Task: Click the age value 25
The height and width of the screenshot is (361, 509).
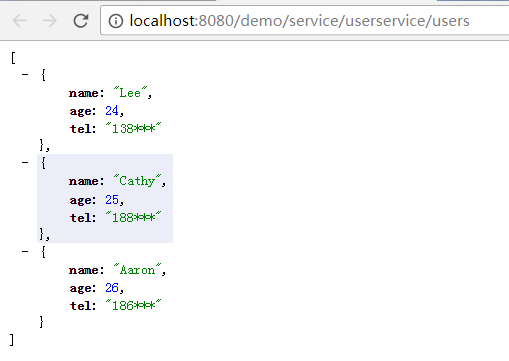Action: click(112, 200)
